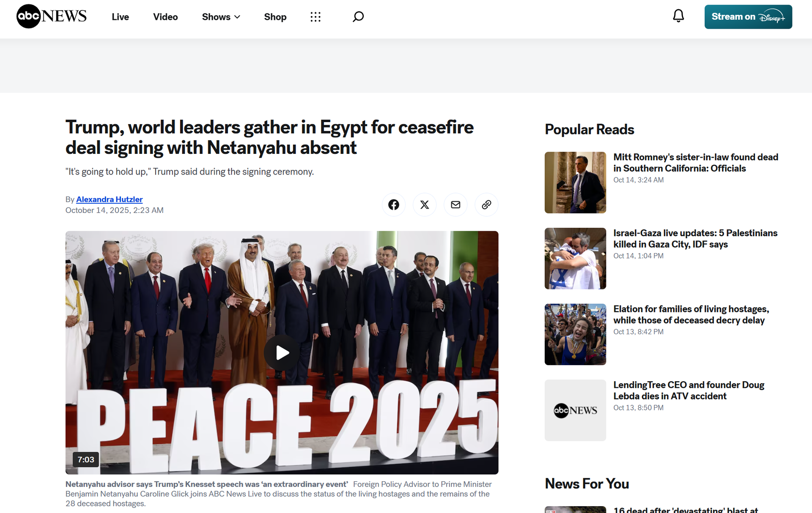
Task: Share article on X
Action: pos(424,205)
